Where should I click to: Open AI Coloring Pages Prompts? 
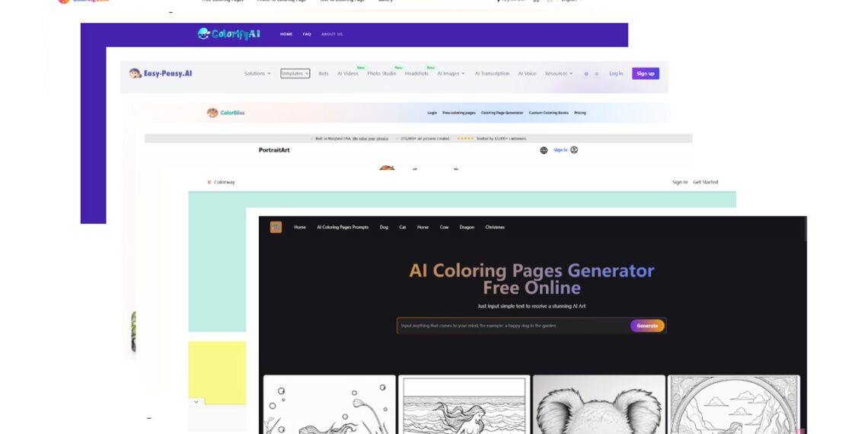click(x=343, y=227)
